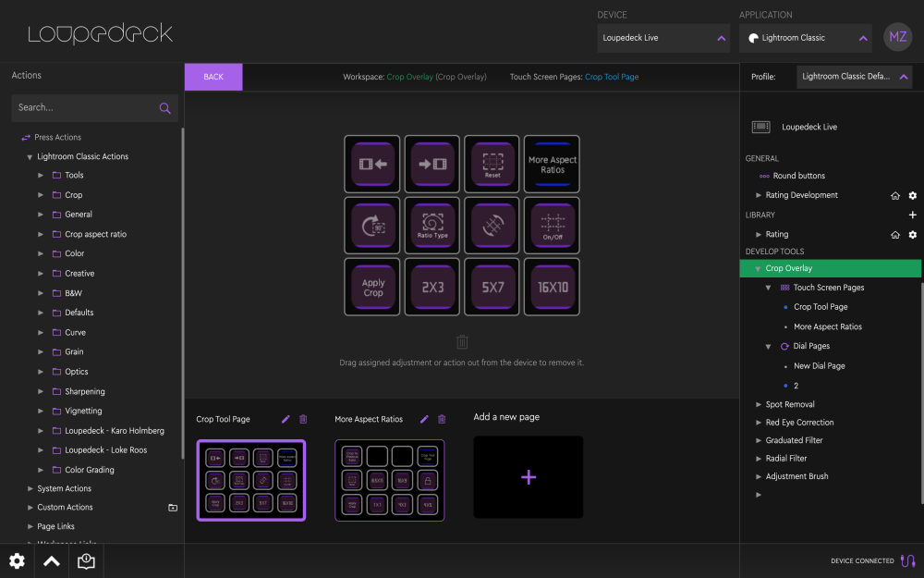
Task: Select the 5X7 aspect ratio tile
Action: click(x=492, y=287)
